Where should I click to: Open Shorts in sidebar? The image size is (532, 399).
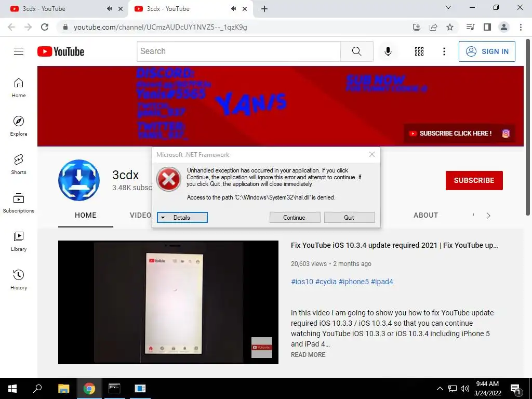pyautogui.click(x=19, y=165)
